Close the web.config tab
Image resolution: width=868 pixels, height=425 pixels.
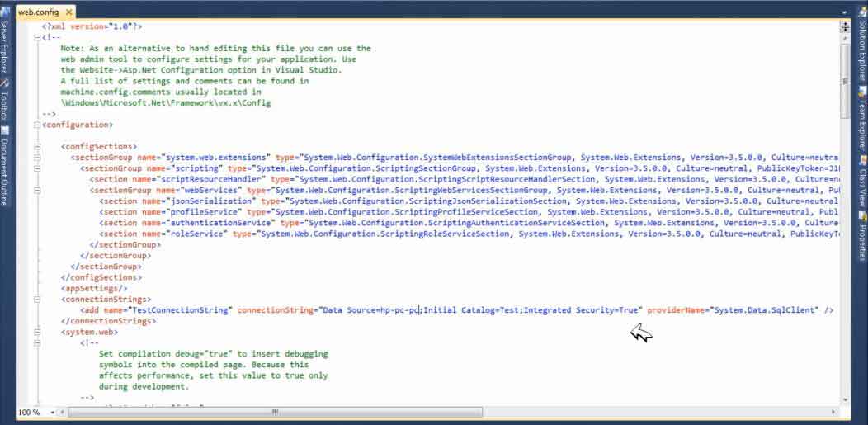(x=67, y=12)
